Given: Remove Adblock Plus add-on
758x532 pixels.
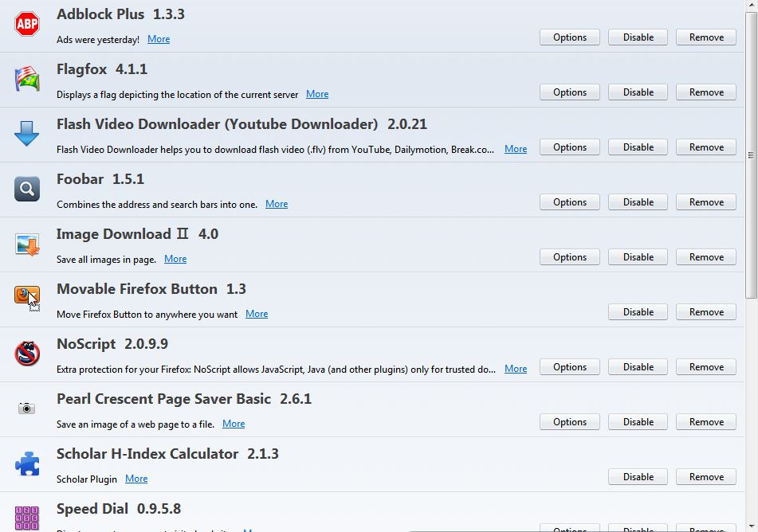Looking at the screenshot, I should (706, 37).
